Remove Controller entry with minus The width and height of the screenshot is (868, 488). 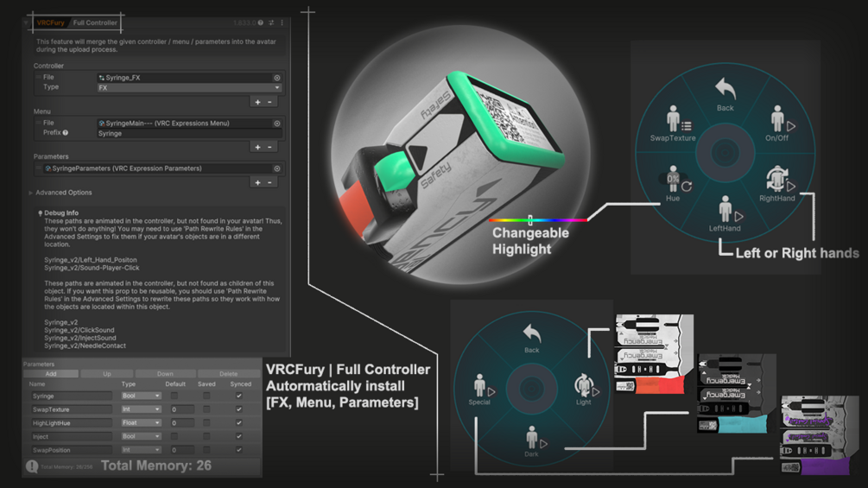[x=269, y=102]
